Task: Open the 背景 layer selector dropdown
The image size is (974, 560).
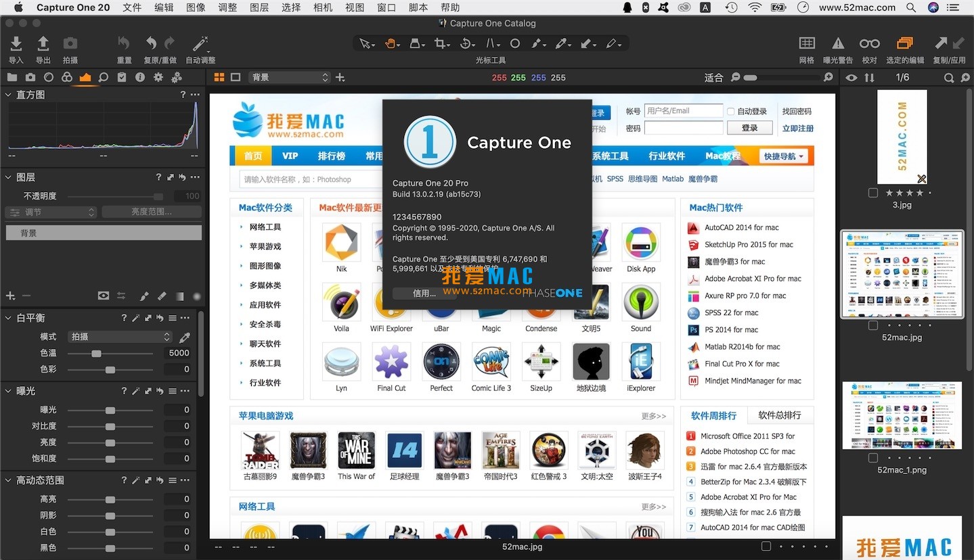Action: click(289, 77)
